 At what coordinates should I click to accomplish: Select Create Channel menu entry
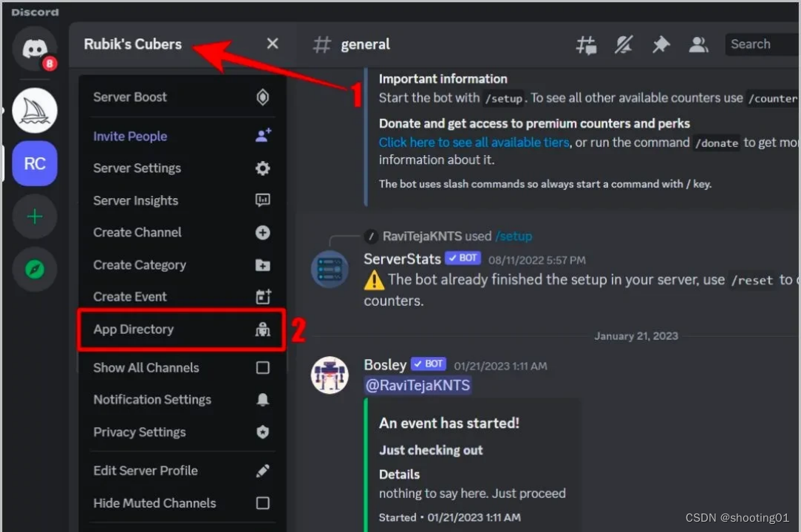182,233
